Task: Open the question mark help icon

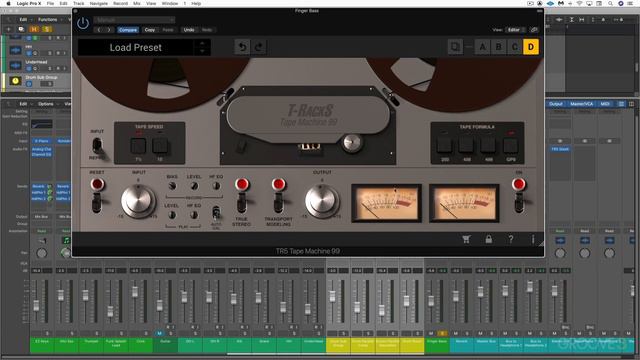Action: coord(511,240)
